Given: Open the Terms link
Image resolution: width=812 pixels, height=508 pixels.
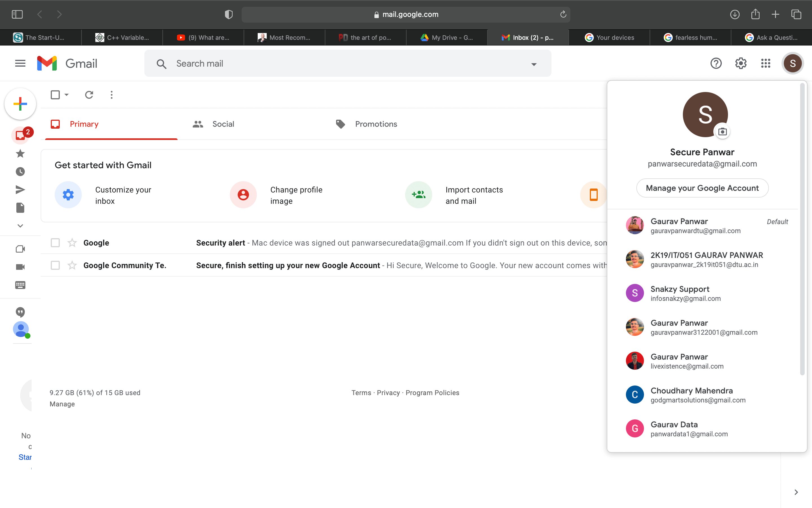Looking at the screenshot, I should (x=361, y=392).
